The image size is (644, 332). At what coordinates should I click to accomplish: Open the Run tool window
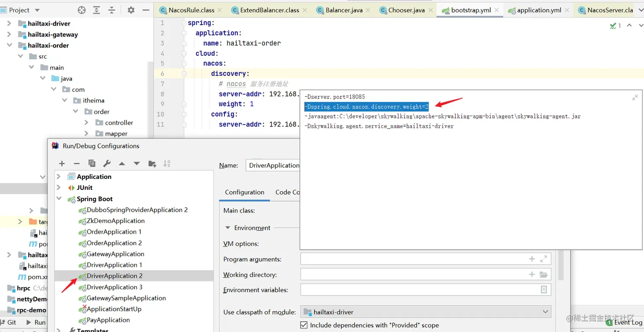coord(36,322)
